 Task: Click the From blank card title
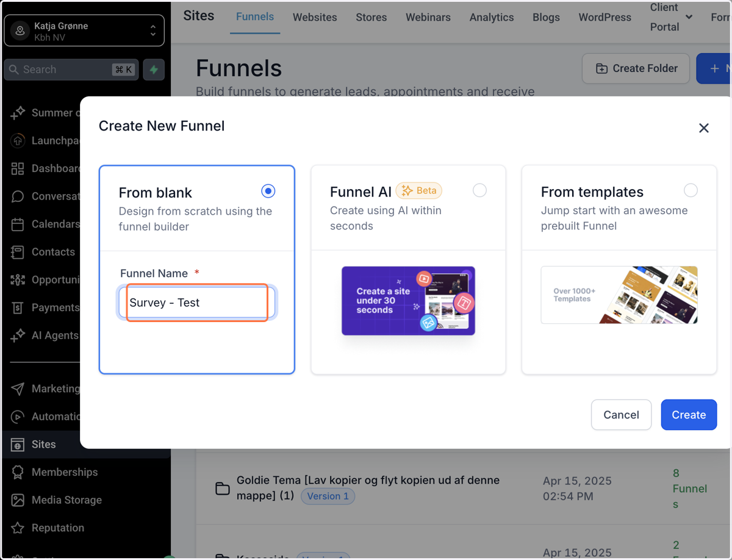point(156,193)
